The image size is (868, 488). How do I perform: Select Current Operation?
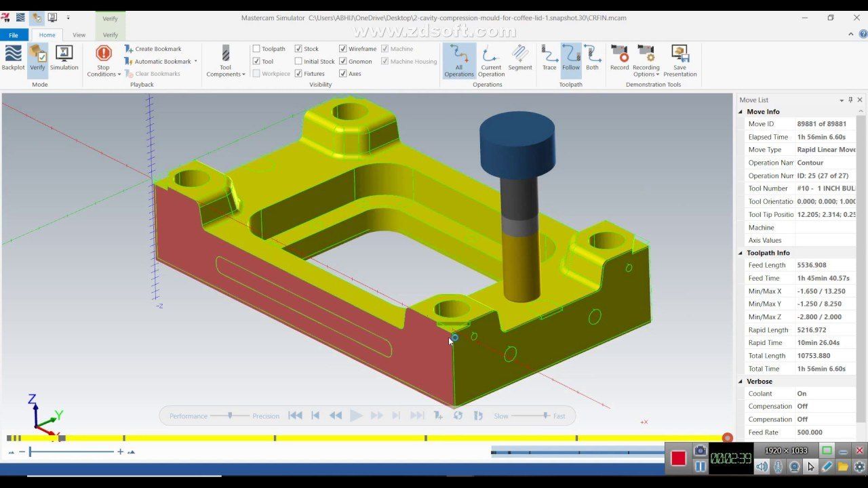(x=491, y=61)
